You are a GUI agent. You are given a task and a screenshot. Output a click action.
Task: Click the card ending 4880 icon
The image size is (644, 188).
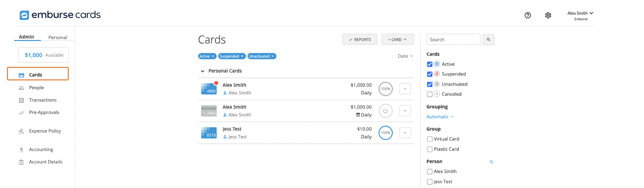pyautogui.click(x=209, y=89)
